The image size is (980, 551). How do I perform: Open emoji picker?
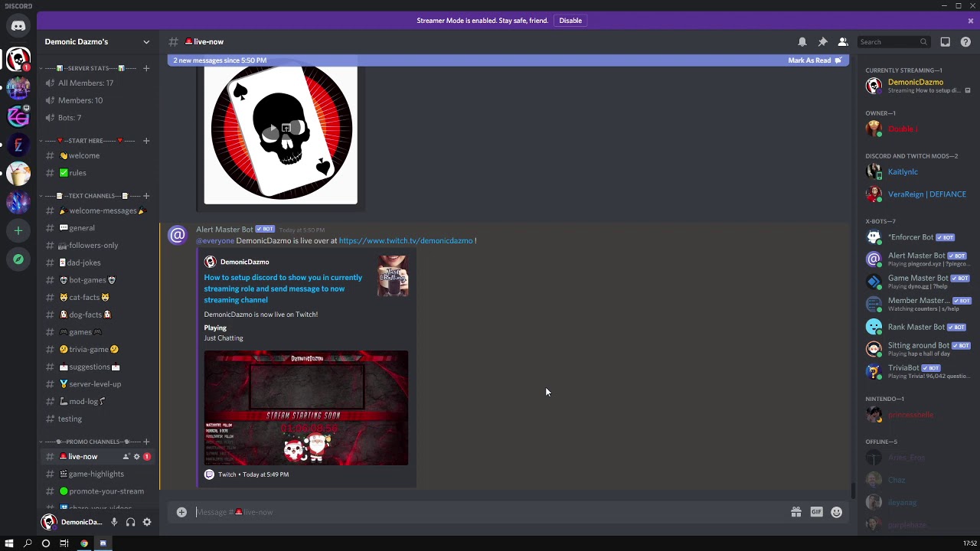pyautogui.click(x=836, y=512)
